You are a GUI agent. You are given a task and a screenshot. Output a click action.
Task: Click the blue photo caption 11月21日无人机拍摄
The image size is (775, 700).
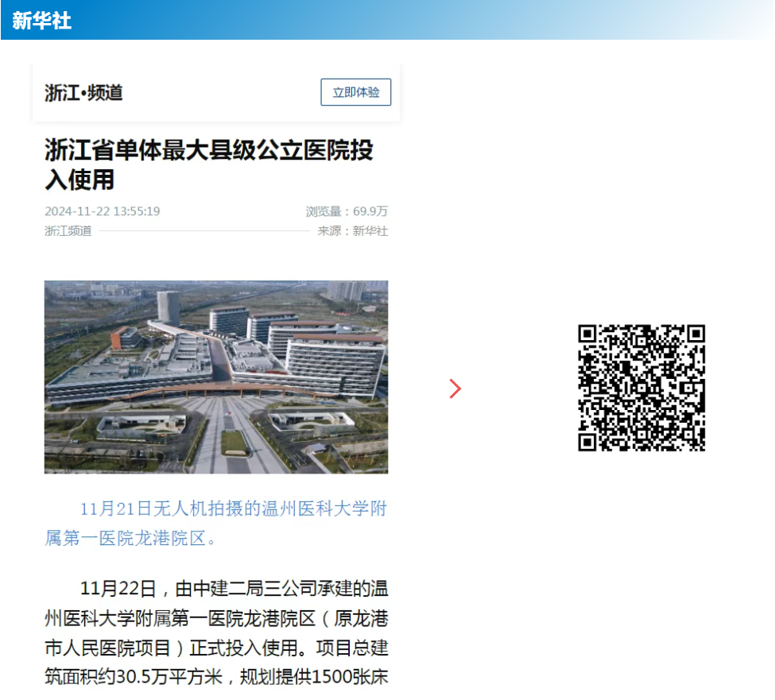pyautogui.click(x=216, y=523)
